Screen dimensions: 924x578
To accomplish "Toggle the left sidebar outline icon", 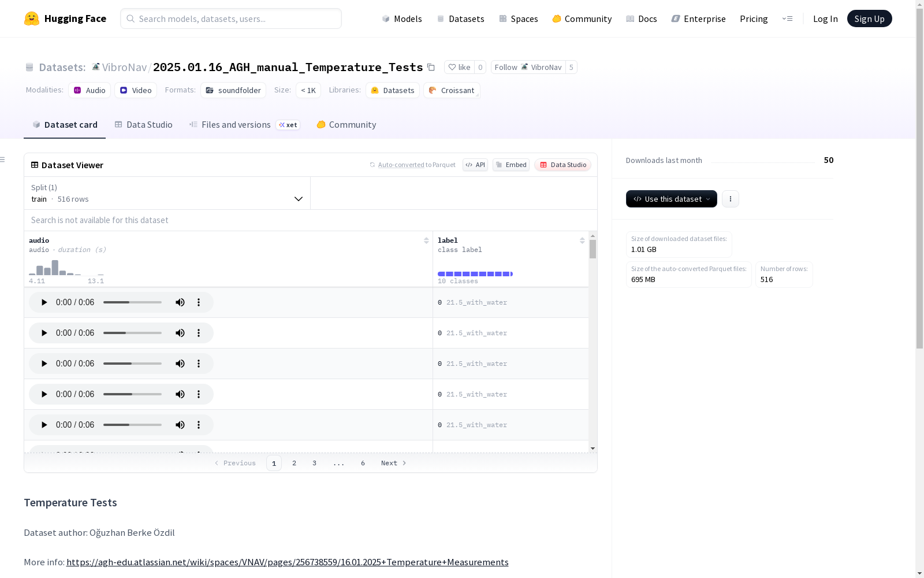I will coord(3,160).
